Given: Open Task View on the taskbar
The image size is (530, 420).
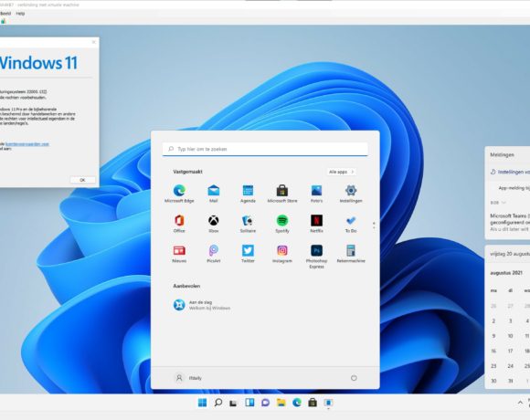Looking at the screenshot, I should tap(233, 403).
